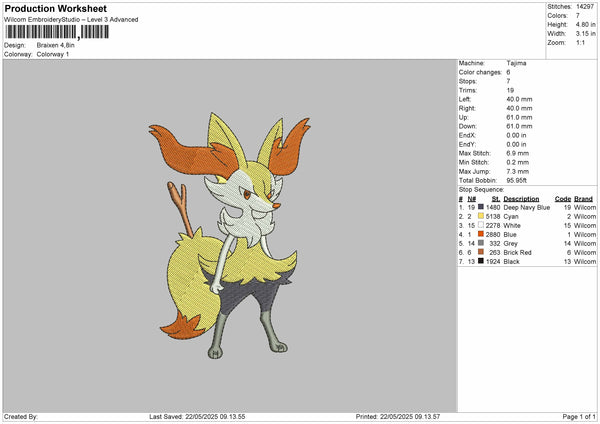Click the 'Brand' column header
Screen dimensions: 600x424
584,199
